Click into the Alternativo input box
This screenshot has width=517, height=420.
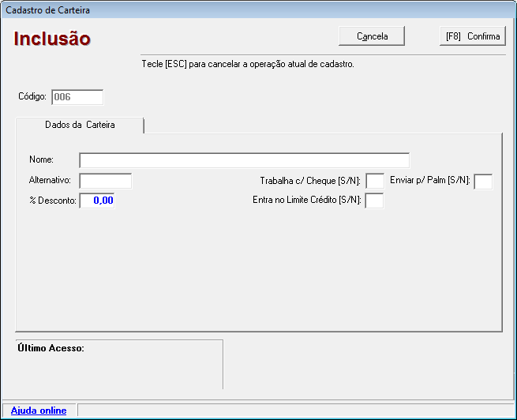coord(106,181)
